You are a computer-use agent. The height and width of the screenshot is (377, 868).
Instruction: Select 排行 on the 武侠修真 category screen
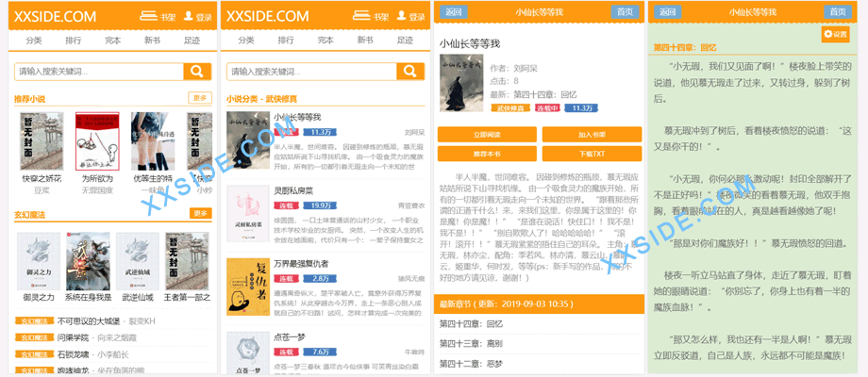tap(286, 41)
